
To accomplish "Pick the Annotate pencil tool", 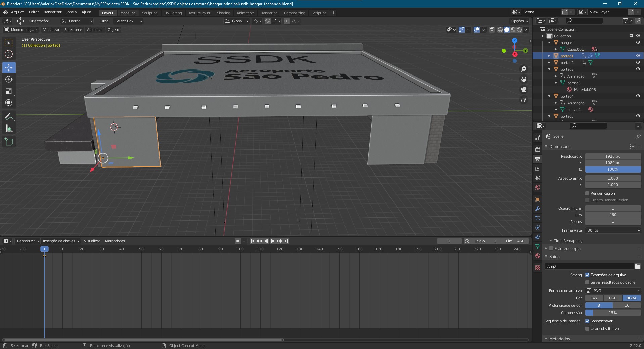I will [x=9, y=116].
